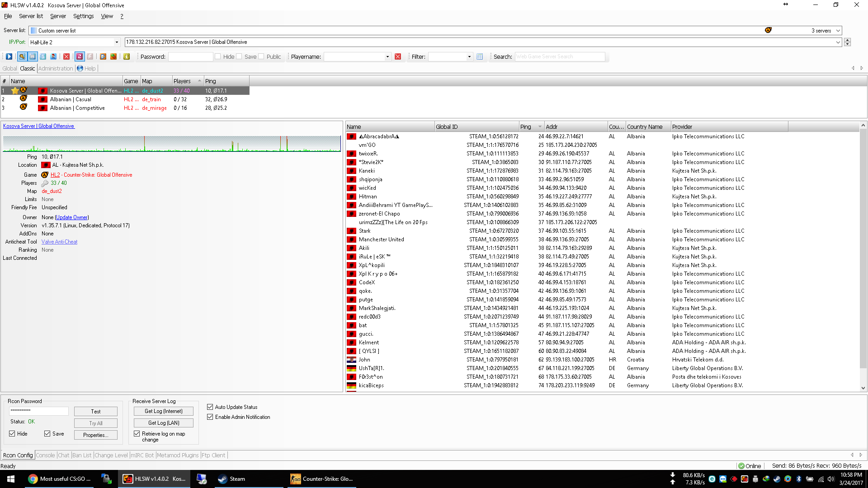Click the magnifier search icon in toolbar
Viewport: 868px width, 488px height.
pos(22,56)
